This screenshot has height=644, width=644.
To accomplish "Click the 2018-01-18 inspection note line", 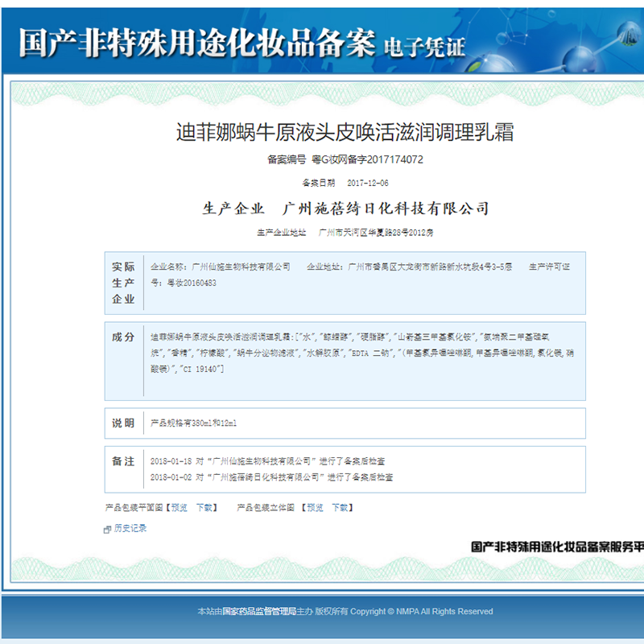I will 267,461.
